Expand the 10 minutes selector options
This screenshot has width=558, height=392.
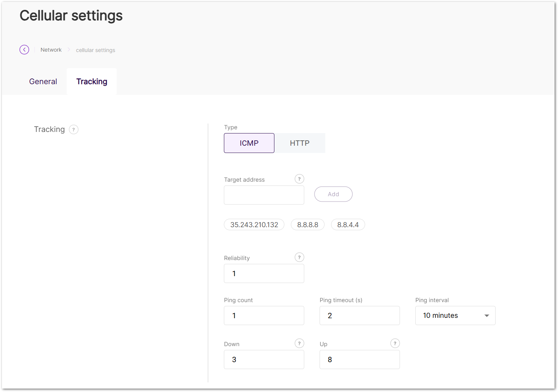coord(455,316)
